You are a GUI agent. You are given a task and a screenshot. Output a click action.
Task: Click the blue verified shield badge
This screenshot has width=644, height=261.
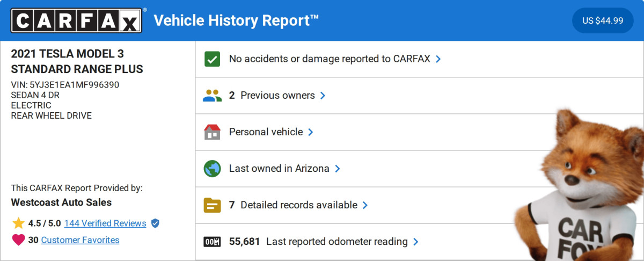pos(155,223)
